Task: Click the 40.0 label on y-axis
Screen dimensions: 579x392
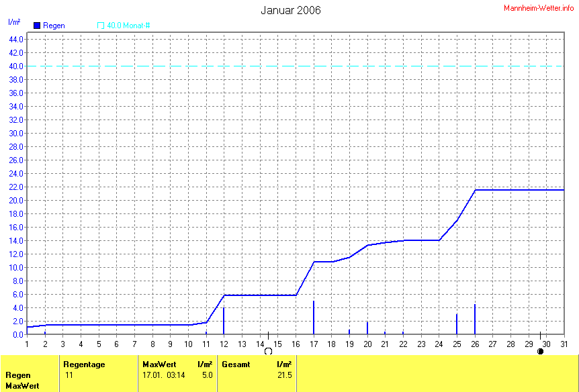Action: coord(16,66)
